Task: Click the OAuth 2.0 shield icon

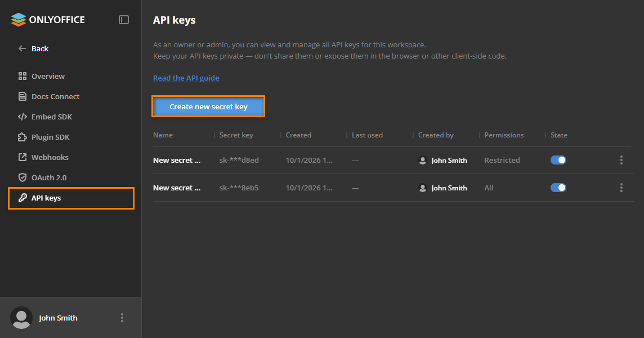Action: 22,177
